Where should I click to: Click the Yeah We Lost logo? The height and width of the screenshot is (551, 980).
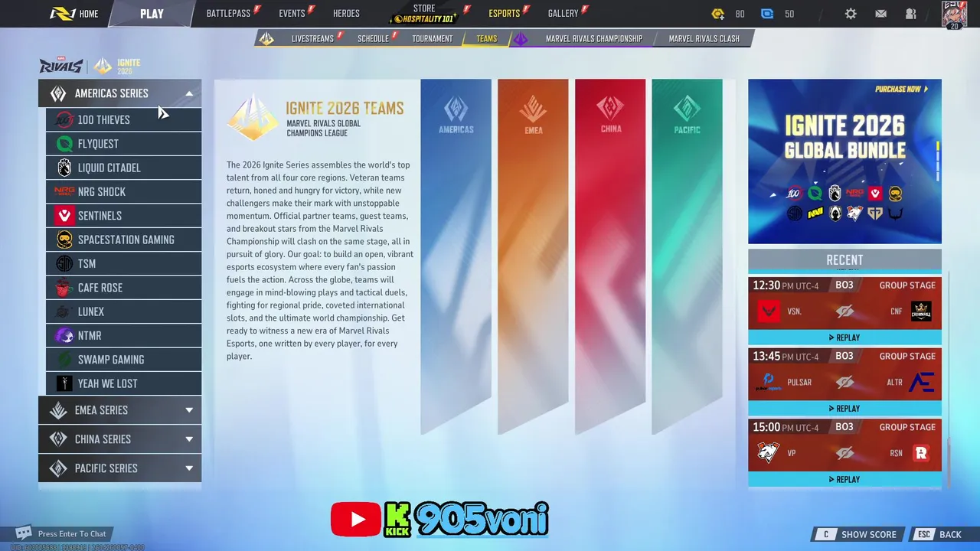point(65,383)
